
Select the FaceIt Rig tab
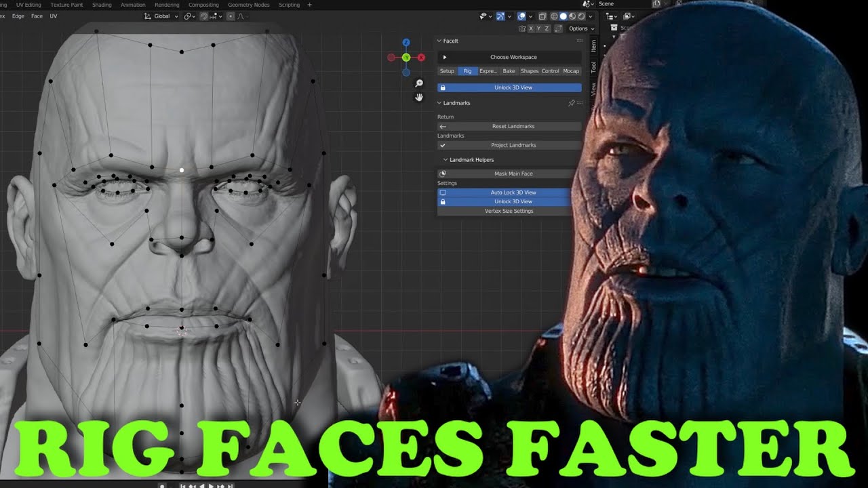click(467, 71)
